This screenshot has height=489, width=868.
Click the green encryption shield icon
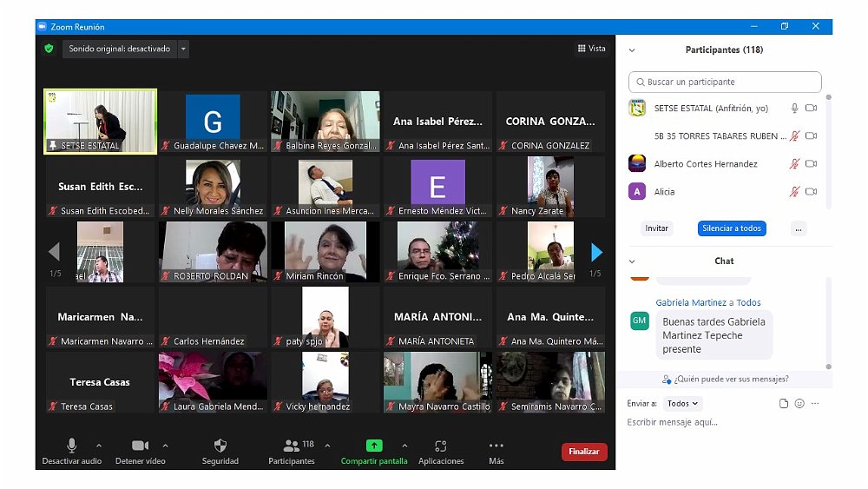49,49
